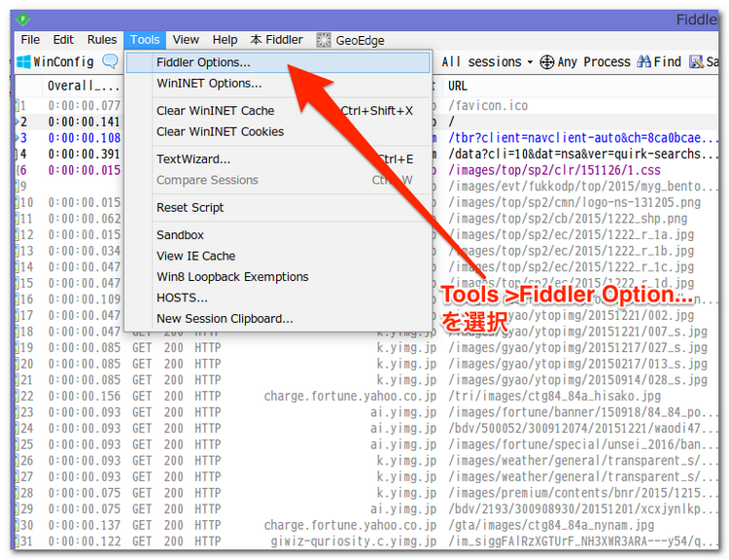
Task: Select session 3 with /tbr?client URL
Action: pos(583,138)
